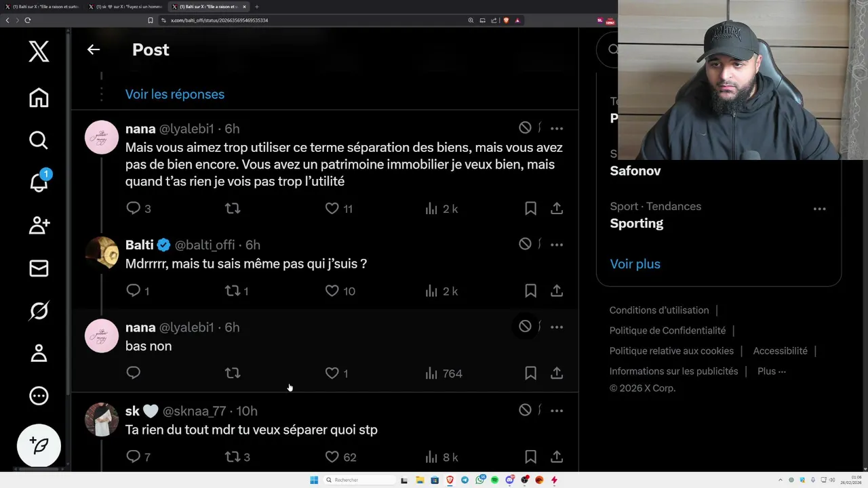Viewport: 868px width, 488px height.
Task: Open Accessibilité footer link
Action: [x=780, y=351]
